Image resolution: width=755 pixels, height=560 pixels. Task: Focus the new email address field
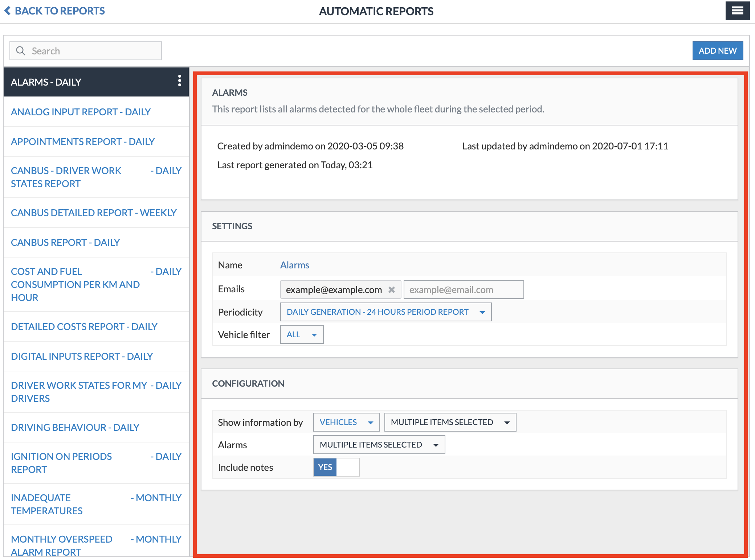coord(464,290)
